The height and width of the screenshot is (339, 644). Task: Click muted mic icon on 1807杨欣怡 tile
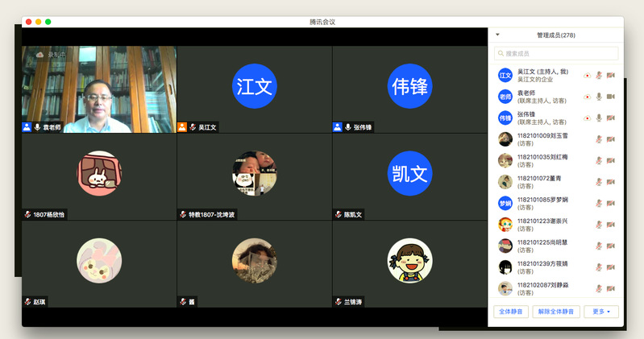click(27, 215)
